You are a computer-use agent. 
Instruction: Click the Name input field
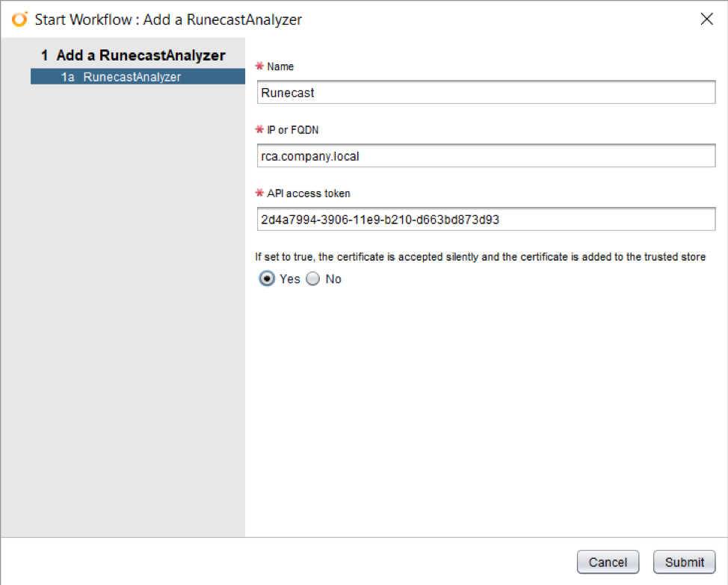coord(486,93)
